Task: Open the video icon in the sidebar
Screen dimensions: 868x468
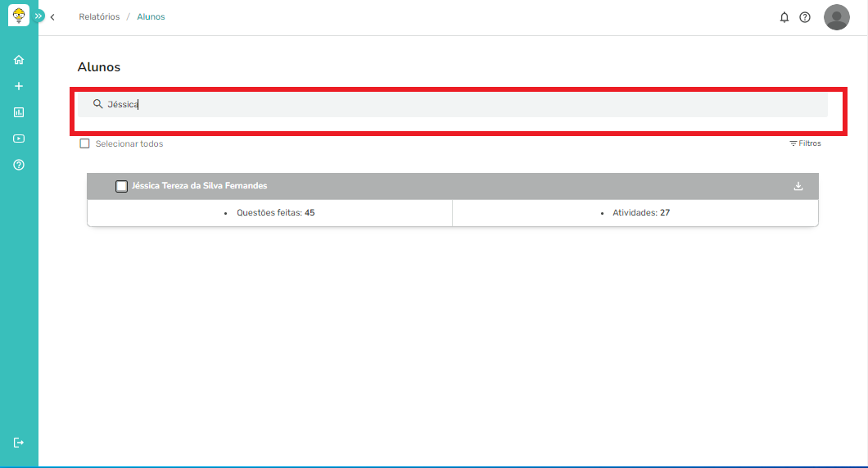Action: coord(19,139)
